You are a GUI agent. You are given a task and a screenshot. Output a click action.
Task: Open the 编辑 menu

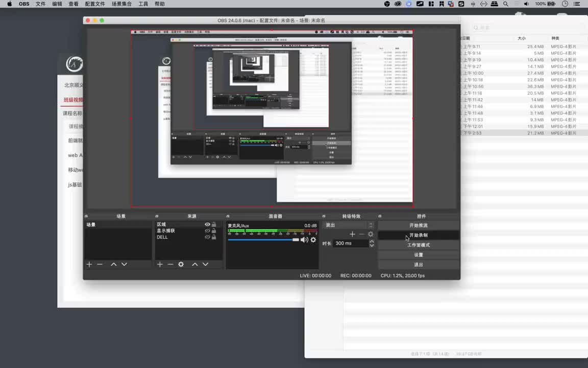57,4
